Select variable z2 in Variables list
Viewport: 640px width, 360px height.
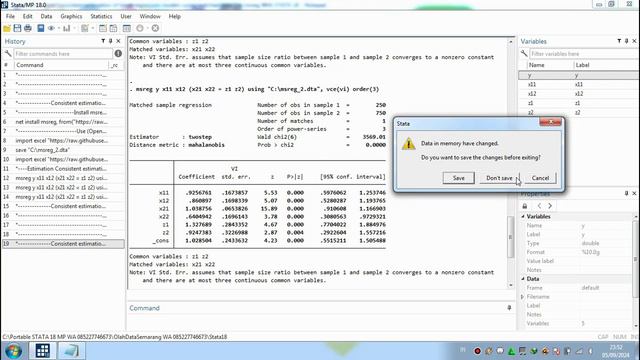(x=579, y=112)
